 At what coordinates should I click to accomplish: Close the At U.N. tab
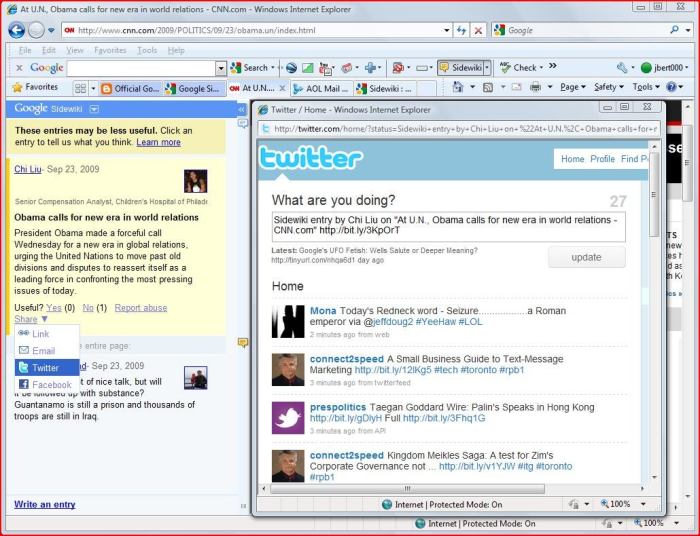pyautogui.click(x=282, y=88)
